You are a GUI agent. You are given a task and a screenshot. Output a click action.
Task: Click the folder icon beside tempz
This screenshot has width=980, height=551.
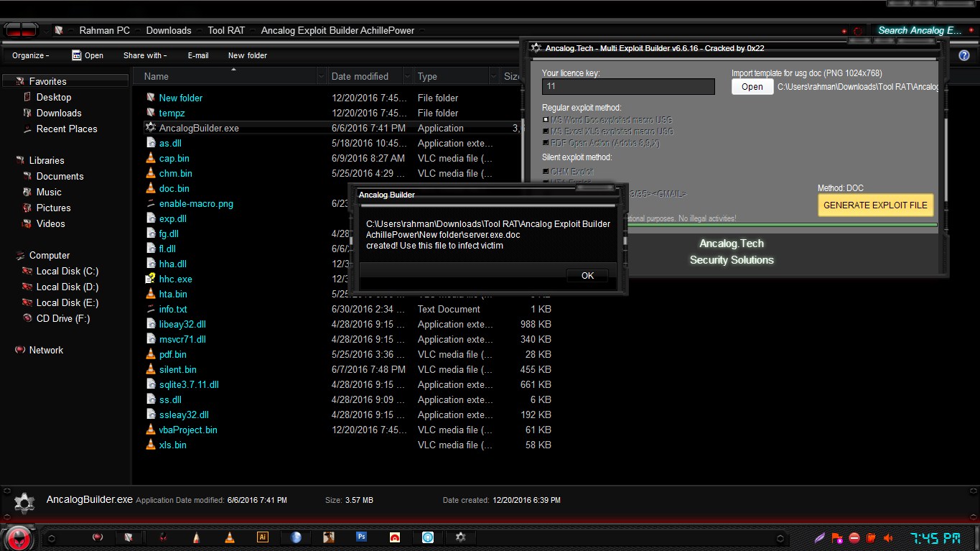click(151, 113)
